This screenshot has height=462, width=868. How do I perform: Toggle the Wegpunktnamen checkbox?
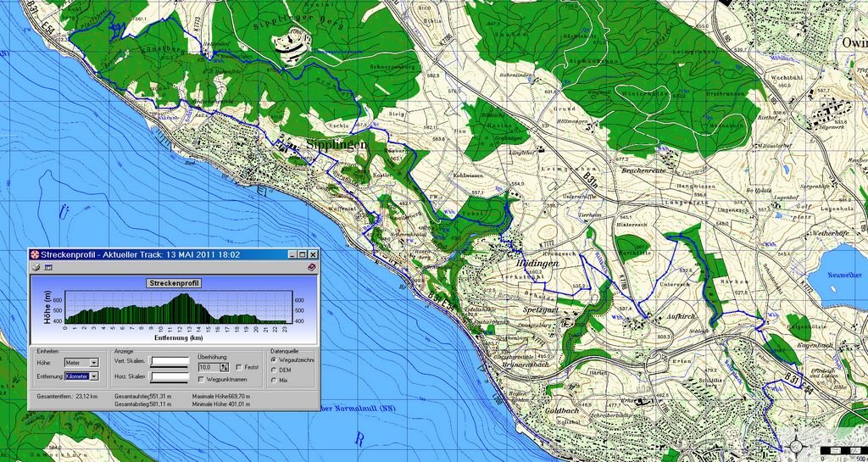click(x=200, y=379)
